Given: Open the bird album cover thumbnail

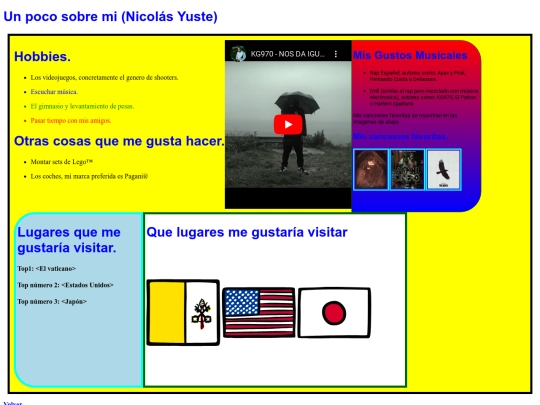Looking at the screenshot, I should pos(444,169).
